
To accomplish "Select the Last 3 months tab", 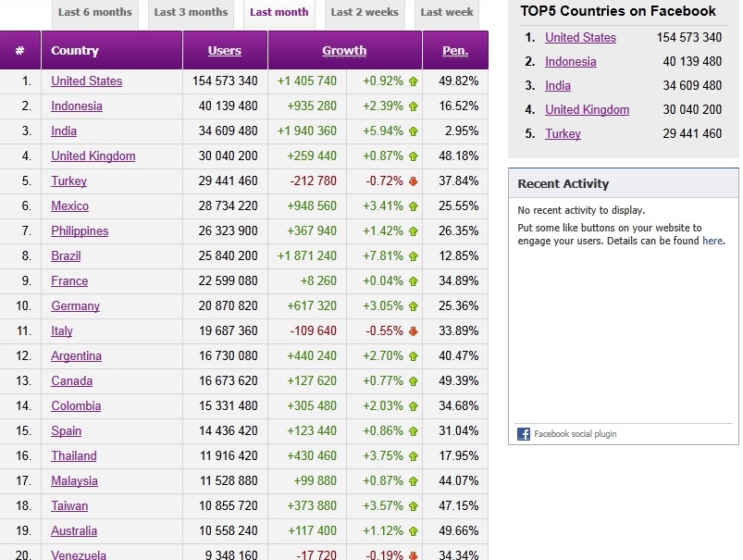I will click(191, 13).
